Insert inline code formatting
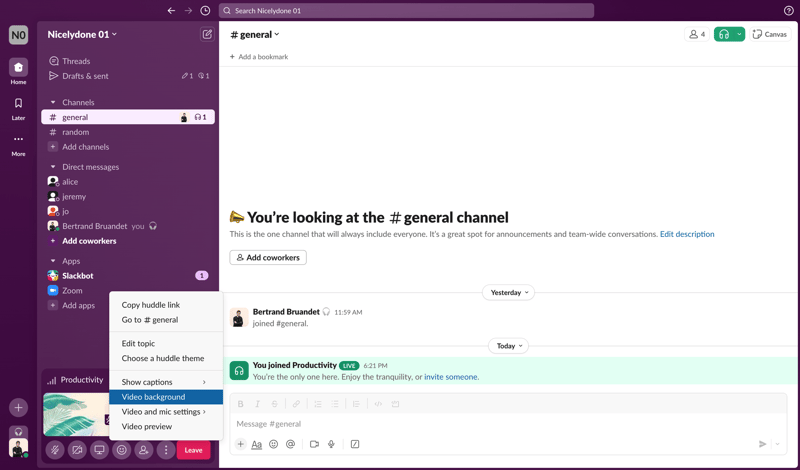The height and width of the screenshot is (470, 800). (378, 404)
